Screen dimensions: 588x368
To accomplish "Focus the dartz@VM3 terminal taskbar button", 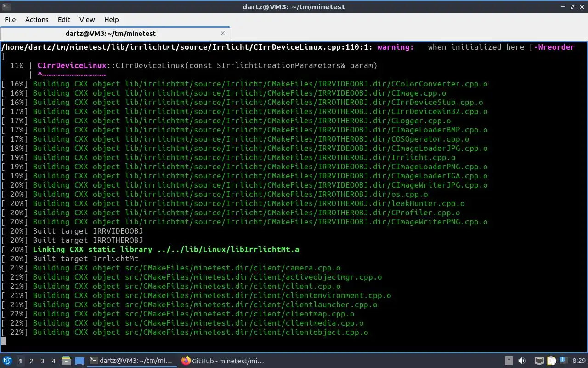I will (x=132, y=361).
